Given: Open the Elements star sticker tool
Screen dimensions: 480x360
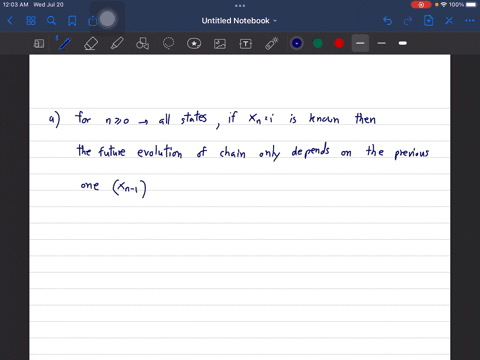Looking at the screenshot, I should (x=194, y=43).
